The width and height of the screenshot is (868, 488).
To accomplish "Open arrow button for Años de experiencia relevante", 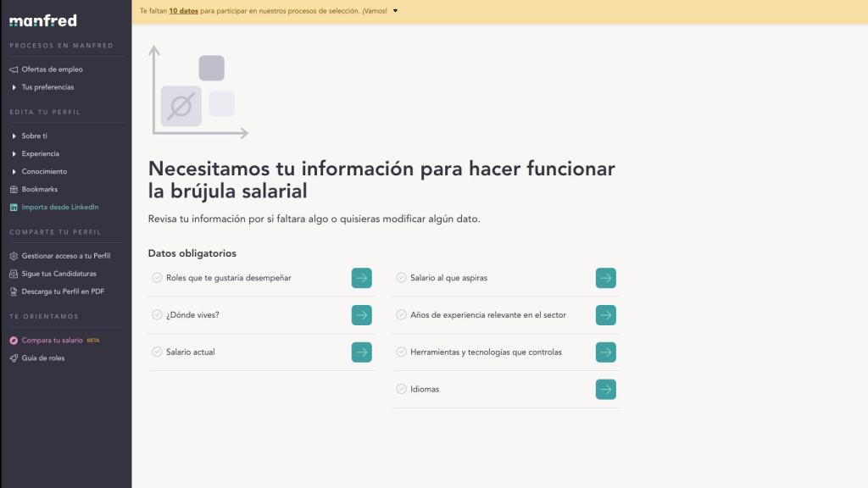I will pos(605,315).
